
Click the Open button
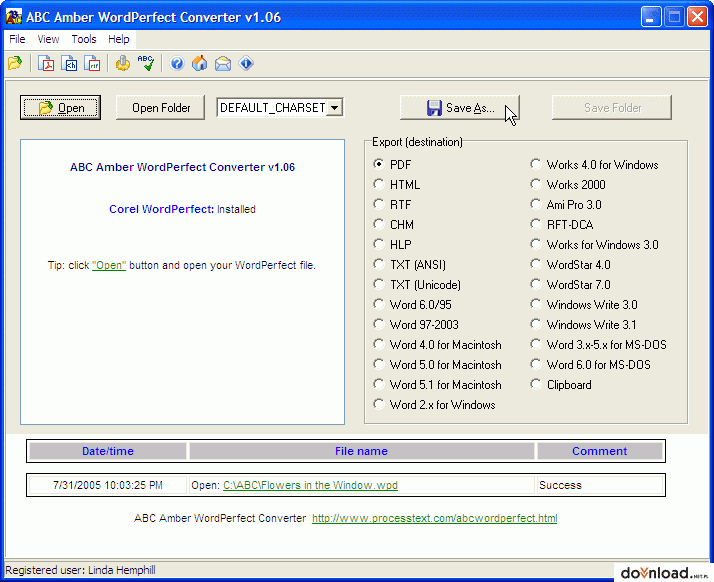tap(61, 107)
